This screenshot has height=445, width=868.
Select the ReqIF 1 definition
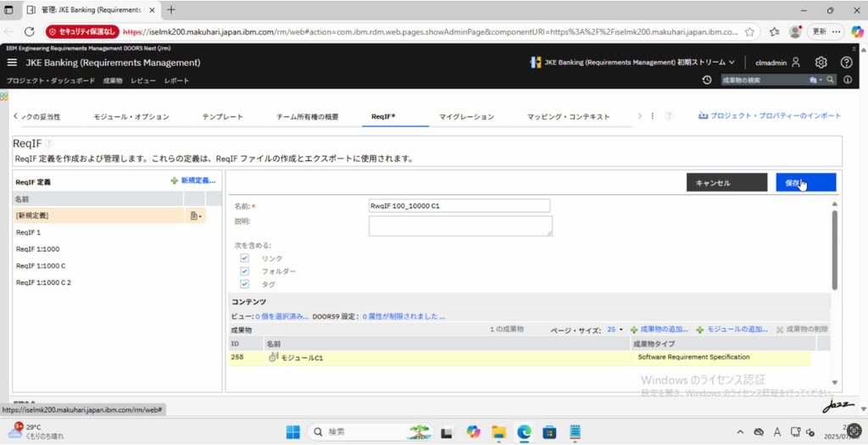point(28,232)
